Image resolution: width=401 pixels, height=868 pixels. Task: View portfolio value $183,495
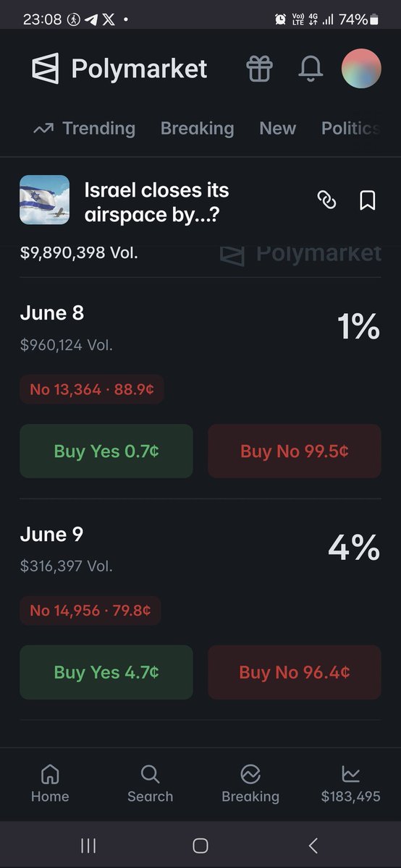[351, 785]
